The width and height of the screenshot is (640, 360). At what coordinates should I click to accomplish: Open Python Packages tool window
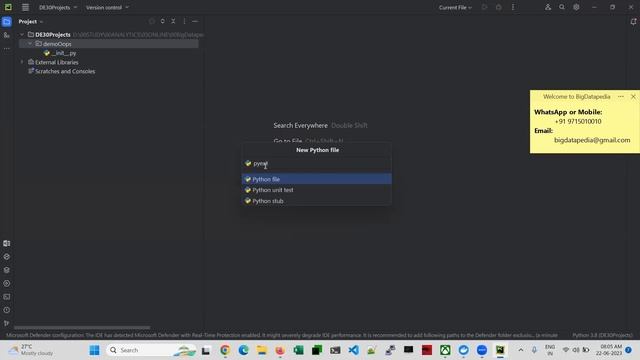coord(7,270)
